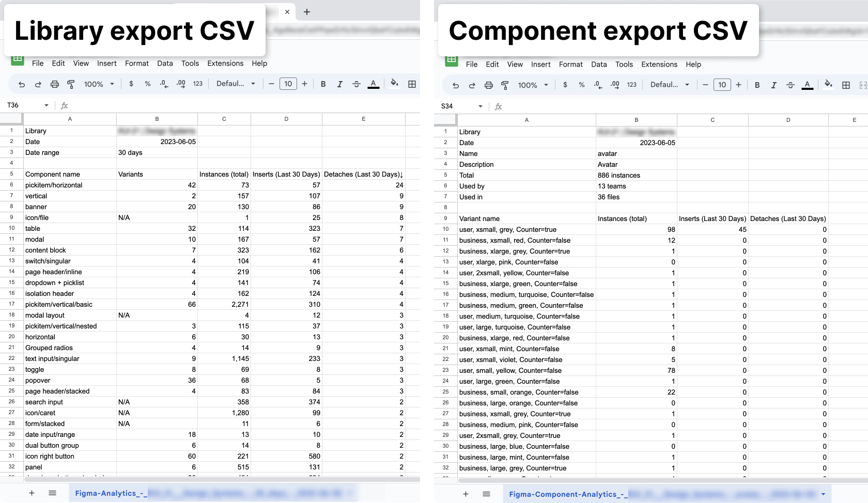Open zoom 100% dropdown in Library export window
This screenshot has height=503, width=868.
tap(99, 84)
